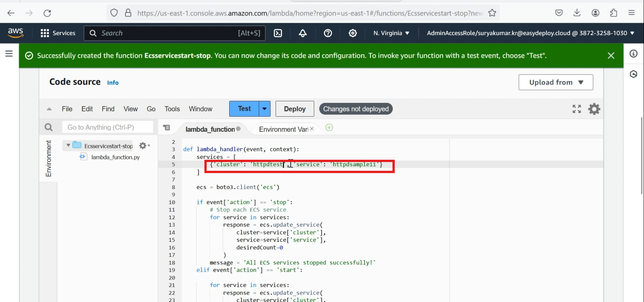The height and width of the screenshot is (302, 644).
Task: Open the Tools menu
Action: tap(172, 109)
